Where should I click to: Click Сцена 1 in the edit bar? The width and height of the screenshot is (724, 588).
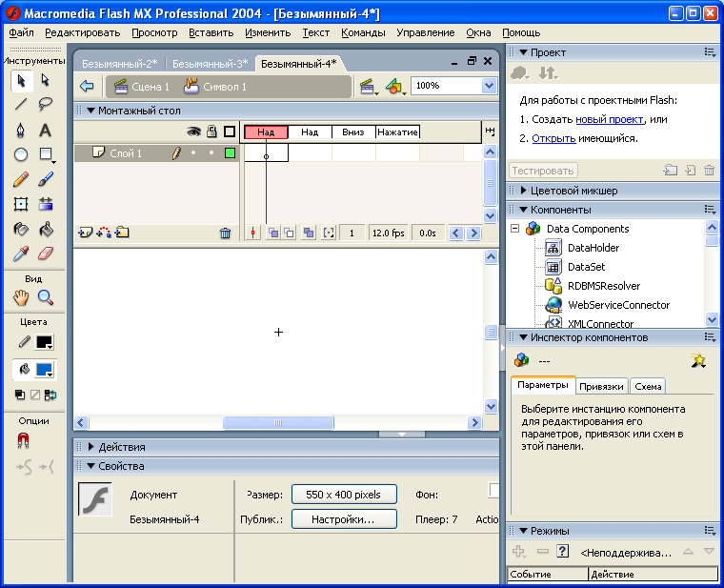(142, 87)
